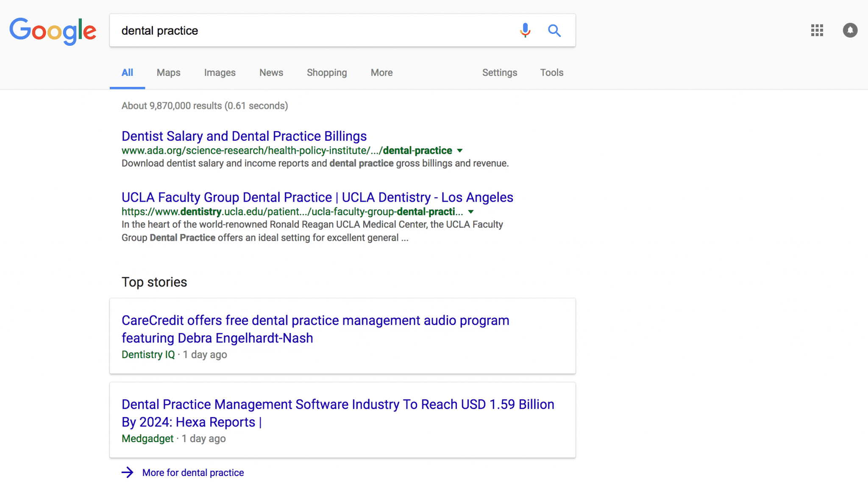Click the Google apps grid icon
The height and width of the screenshot is (490, 868).
(x=817, y=31)
